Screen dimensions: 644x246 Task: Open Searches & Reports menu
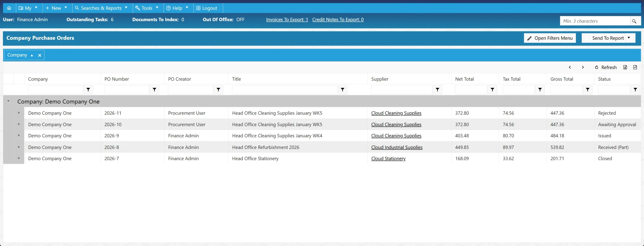[101, 8]
